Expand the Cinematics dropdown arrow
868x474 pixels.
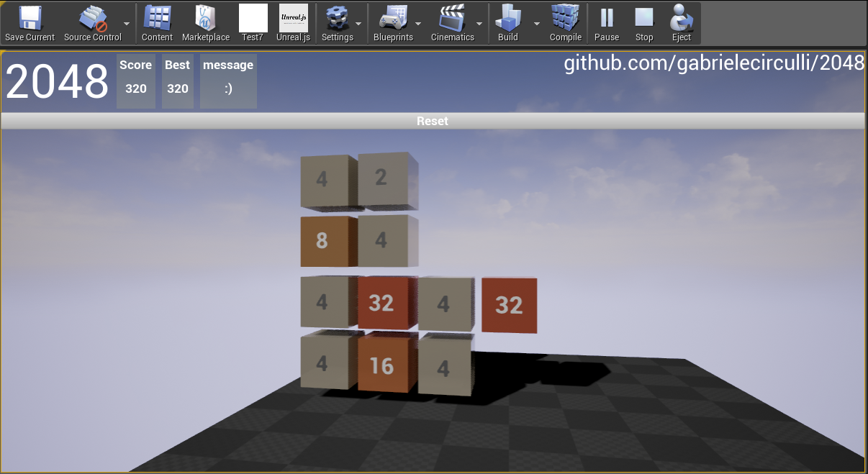point(479,23)
